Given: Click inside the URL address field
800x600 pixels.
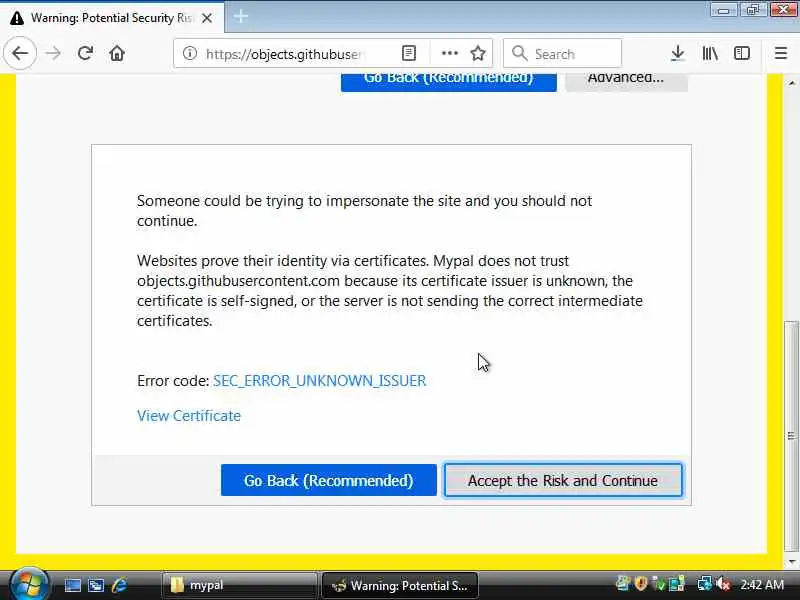Looking at the screenshot, I should pyautogui.click(x=283, y=54).
